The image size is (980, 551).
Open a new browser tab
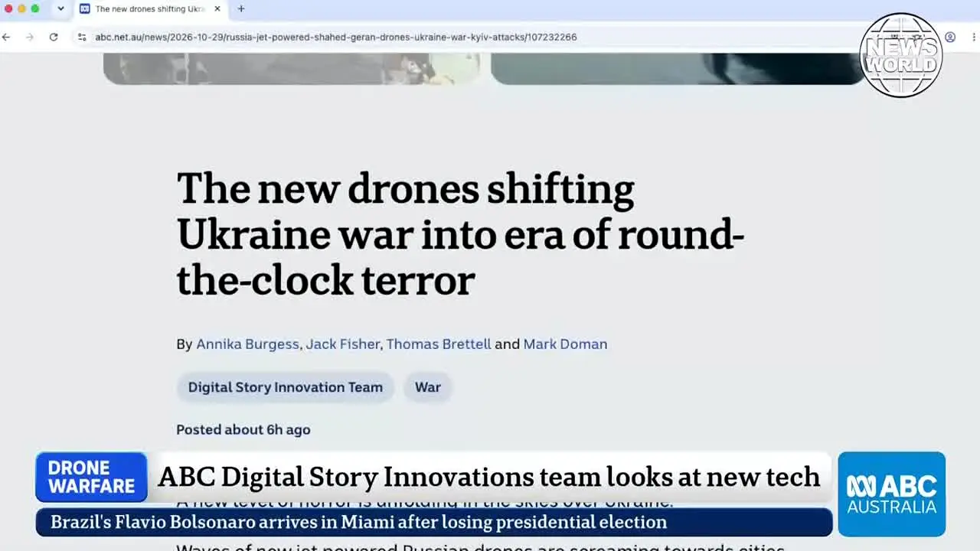click(x=241, y=9)
